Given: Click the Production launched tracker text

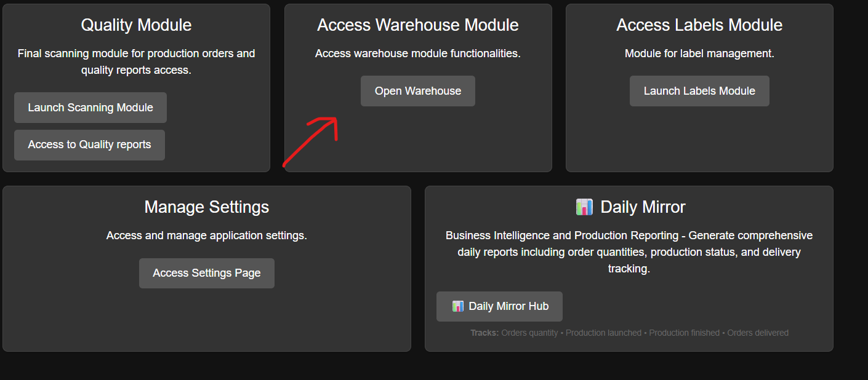Looking at the screenshot, I should point(603,333).
